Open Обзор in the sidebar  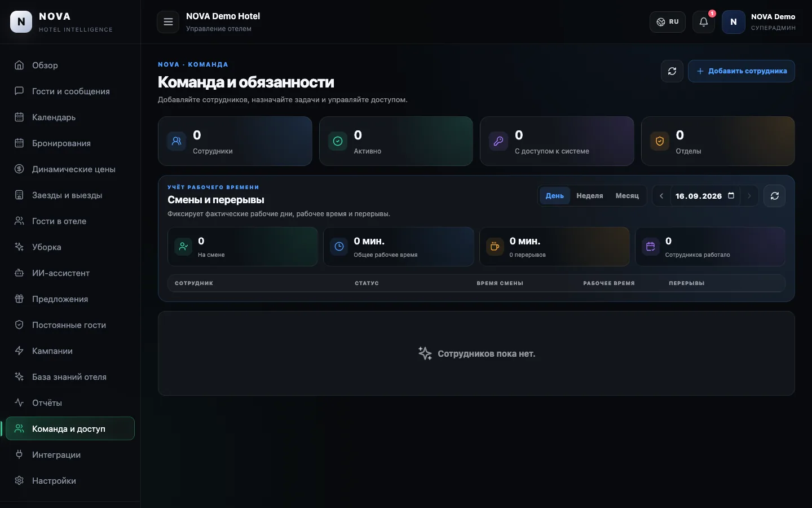tap(70, 65)
